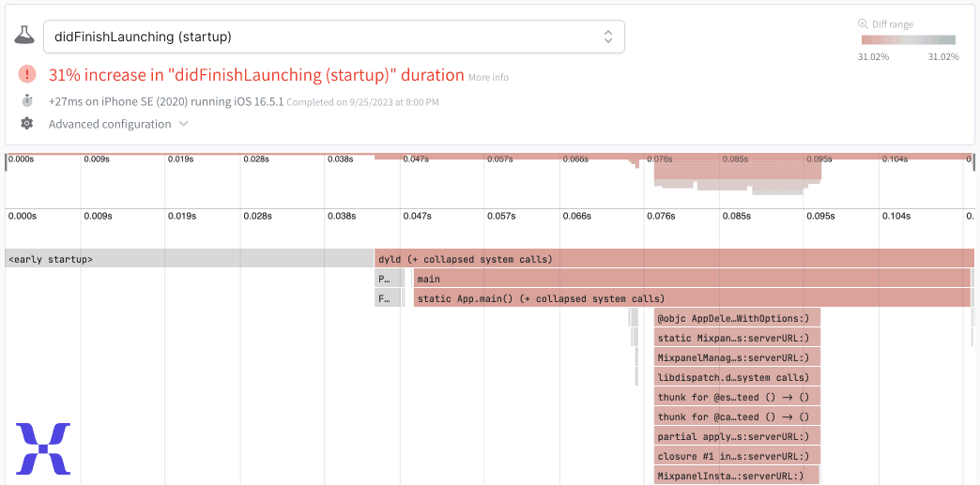Click the minimap overview at 0.085s
This screenshot has width=980, height=485.
pyautogui.click(x=737, y=174)
